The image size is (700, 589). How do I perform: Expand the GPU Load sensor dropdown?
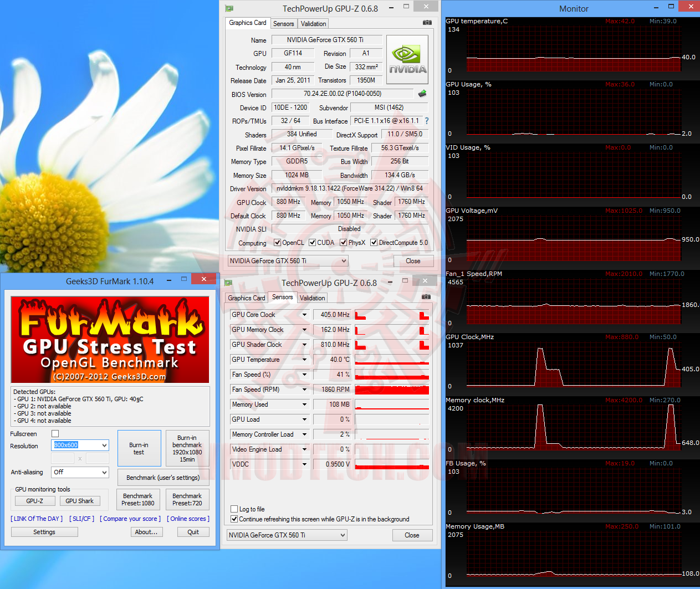[x=304, y=419]
